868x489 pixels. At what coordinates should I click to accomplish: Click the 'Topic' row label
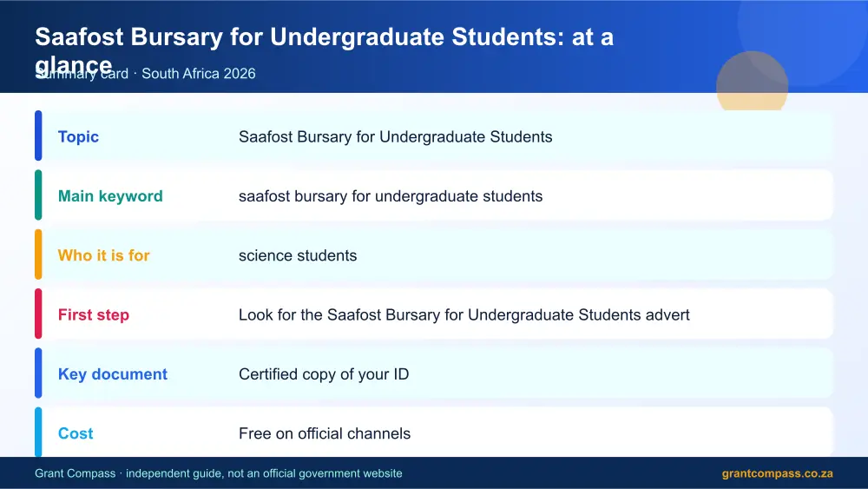pyautogui.click(x=78, y=136)
